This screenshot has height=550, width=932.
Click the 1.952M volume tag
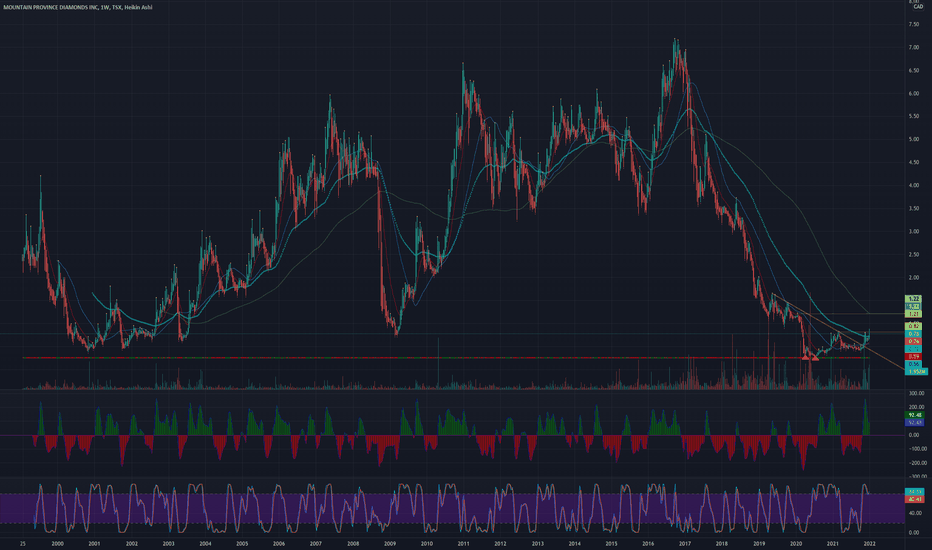(x=916, y=371)
